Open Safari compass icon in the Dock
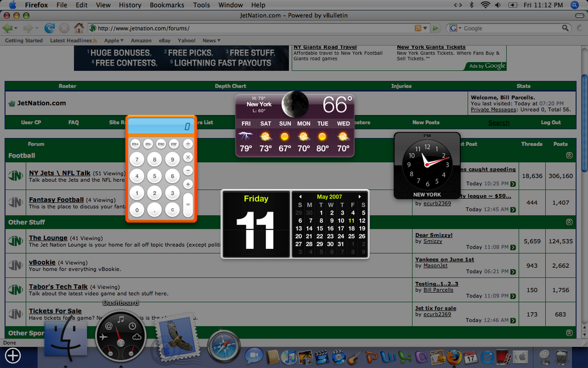 pyautogui.click(x=224, y=346)
